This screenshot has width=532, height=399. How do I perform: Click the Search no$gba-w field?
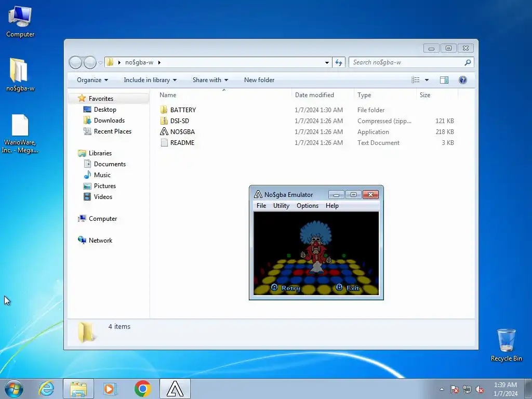point(407,62)
